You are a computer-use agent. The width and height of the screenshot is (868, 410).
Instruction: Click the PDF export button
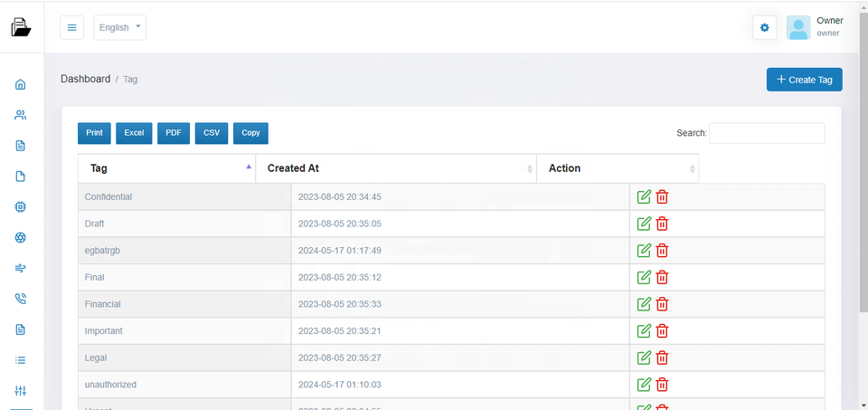coord(173,133)
